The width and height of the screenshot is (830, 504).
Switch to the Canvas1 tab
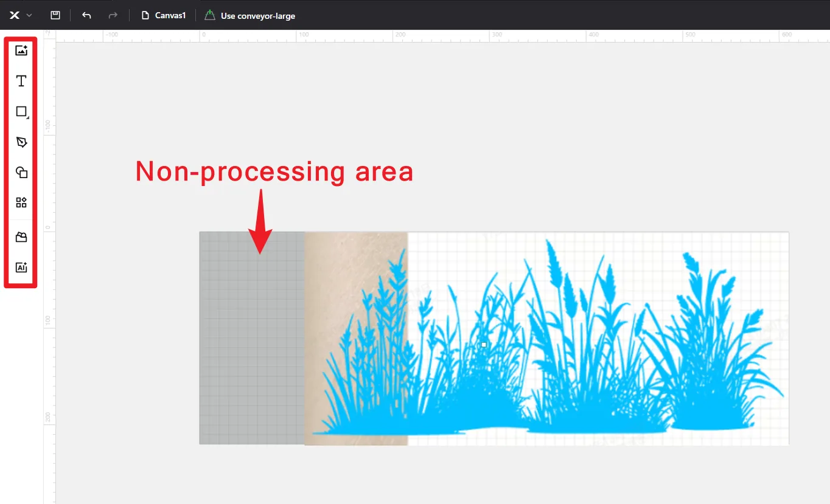click(164, 15)
